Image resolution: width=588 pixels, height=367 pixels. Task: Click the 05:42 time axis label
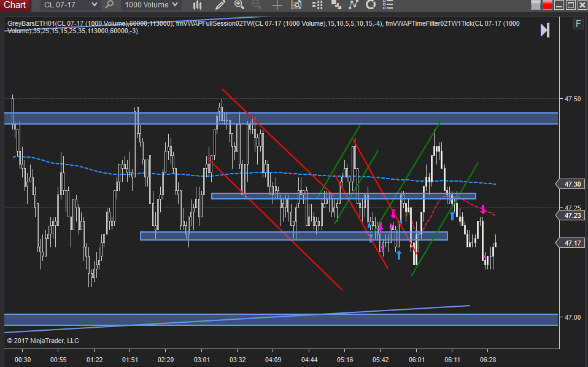point(381,360)
